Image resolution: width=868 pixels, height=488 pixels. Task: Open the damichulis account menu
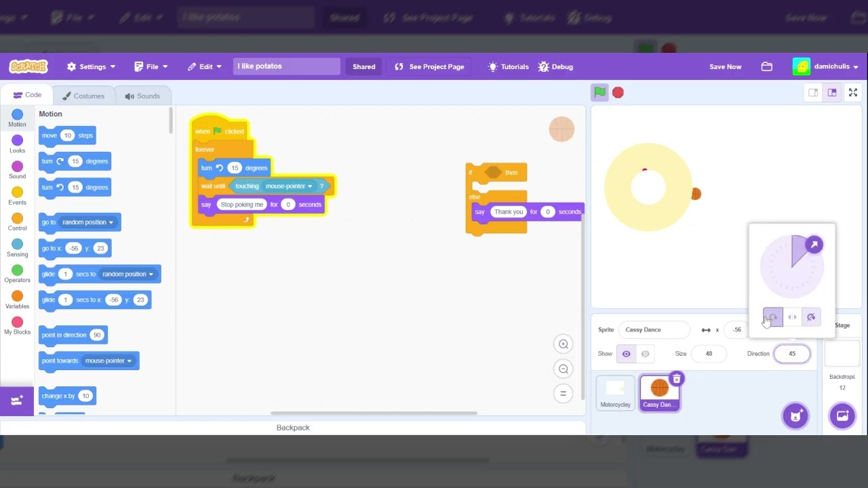click(x=825, y=66)
